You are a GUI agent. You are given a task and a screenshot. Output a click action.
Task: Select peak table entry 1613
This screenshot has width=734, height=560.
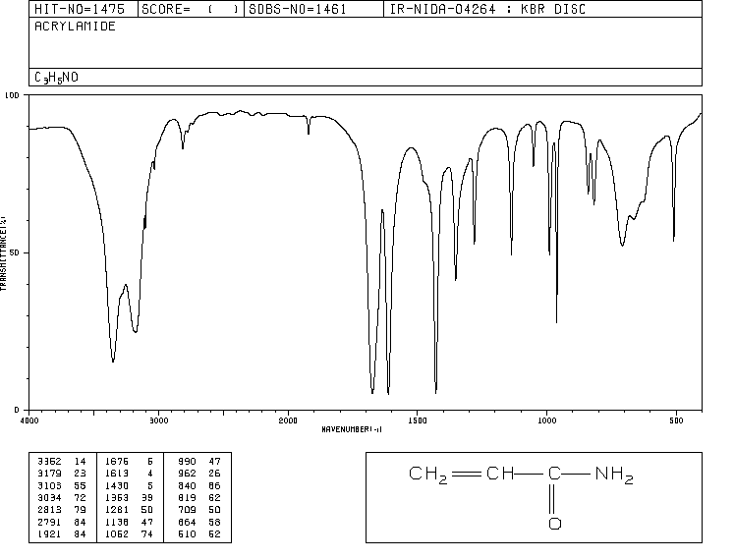click(x=117, y=474)
